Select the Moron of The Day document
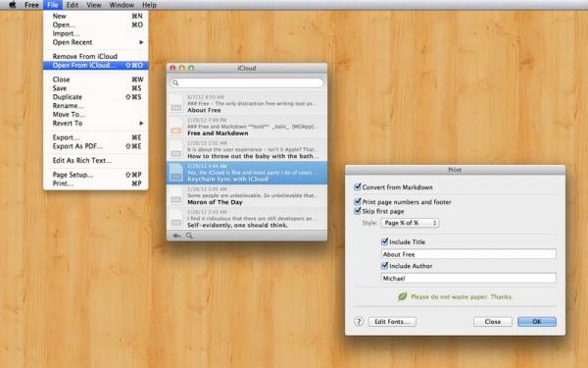Screen dimensions: 588x368 pyautogui.click(x=247, y=196)
